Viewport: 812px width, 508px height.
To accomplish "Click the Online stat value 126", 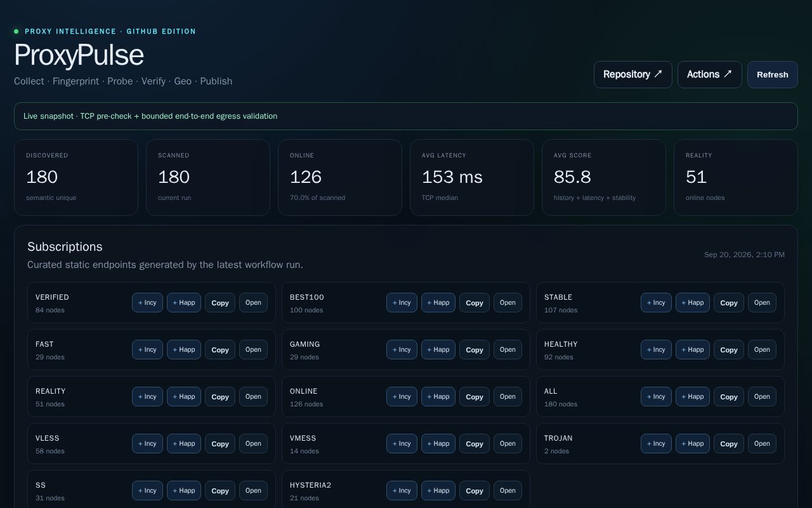I will tap(306, 177).
